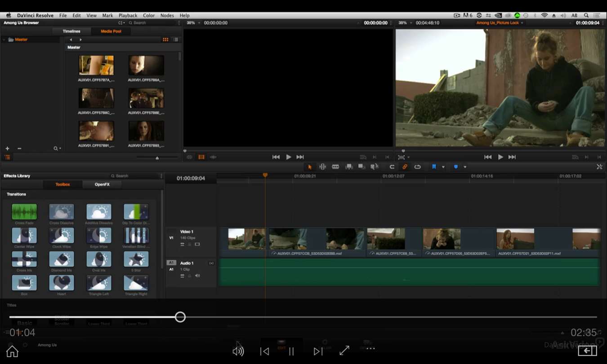Collapse the Master bin tree arrow
The height and width of the screenshot is (364, 607).
[4, 40]
